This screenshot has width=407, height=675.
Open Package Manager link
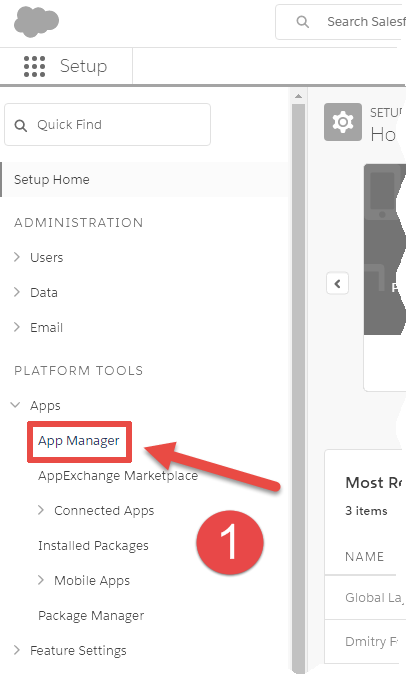[x=91, y=616]
